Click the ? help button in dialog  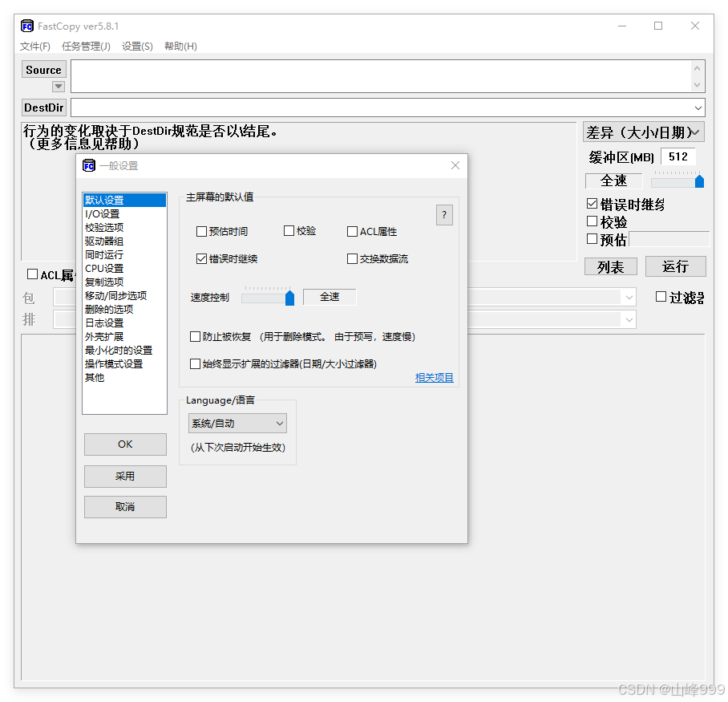pyautogui.click(x=444, y=215)
